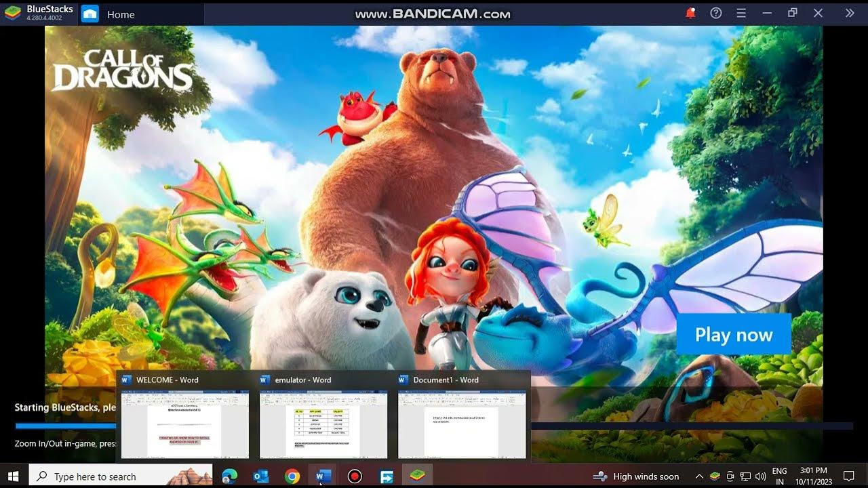Open the Bandicam recorder taskbar icon

tap(355, 476)
